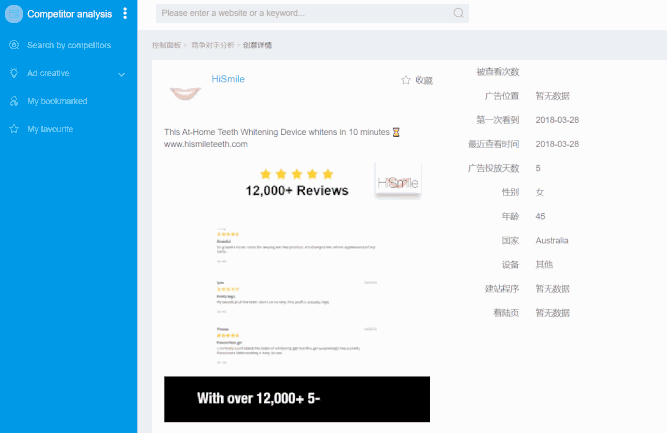The width and height of the screenshot is (667, 433).
Task: Click the 广告位置 label
Action: pos(502,96)
